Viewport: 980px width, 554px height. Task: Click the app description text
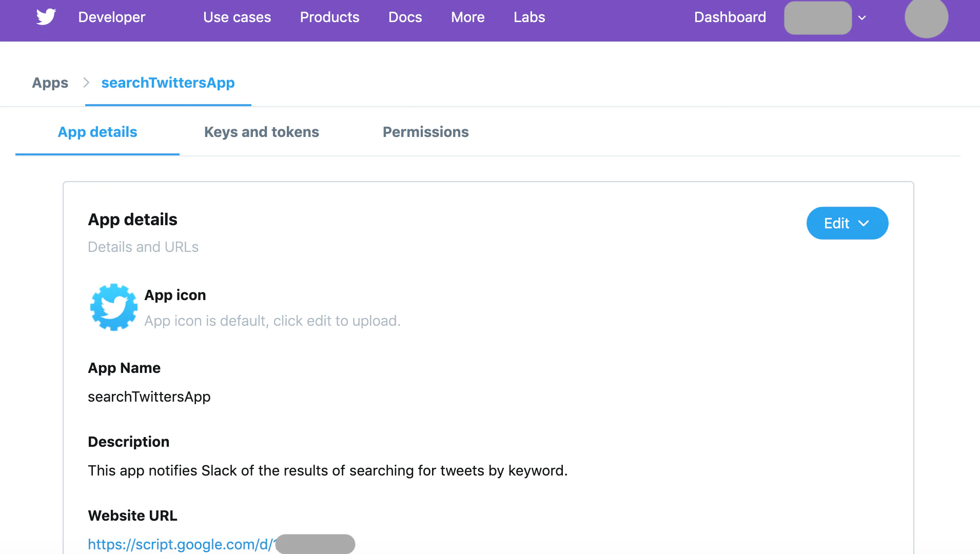tap(328, 470)
